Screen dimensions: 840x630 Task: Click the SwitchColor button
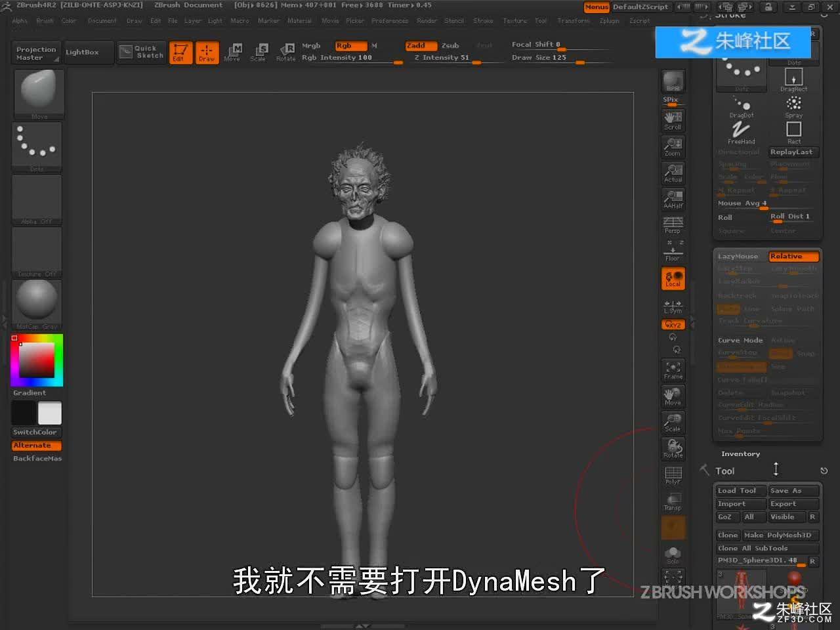point(37,432)
